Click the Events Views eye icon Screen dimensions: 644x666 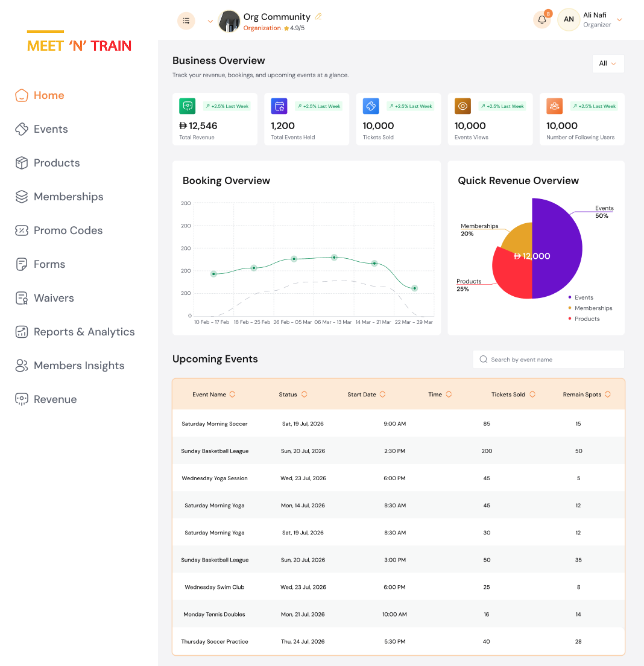tap(462, 106)
